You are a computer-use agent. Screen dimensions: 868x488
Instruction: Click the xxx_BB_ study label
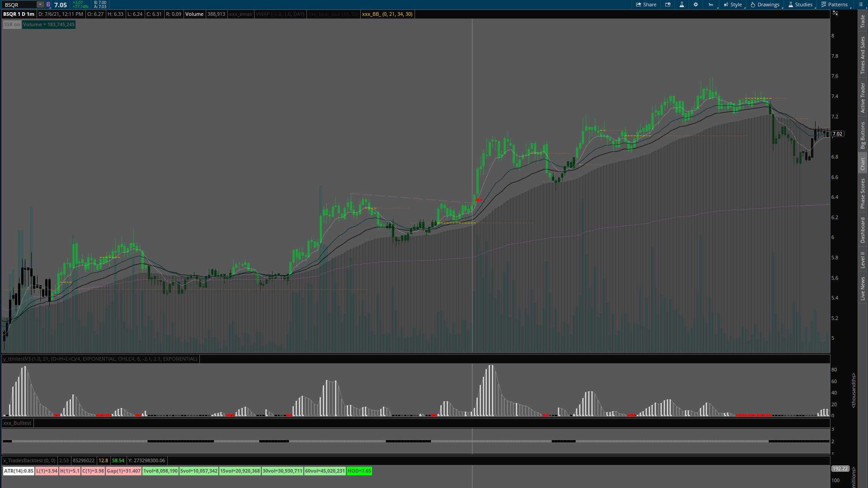(387, 14)
